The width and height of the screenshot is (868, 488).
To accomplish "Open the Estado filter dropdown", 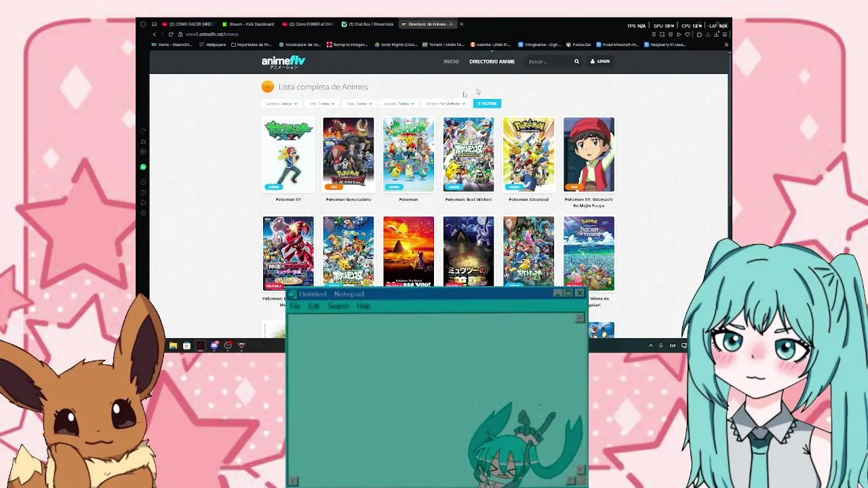I will (x=399, y=104).
